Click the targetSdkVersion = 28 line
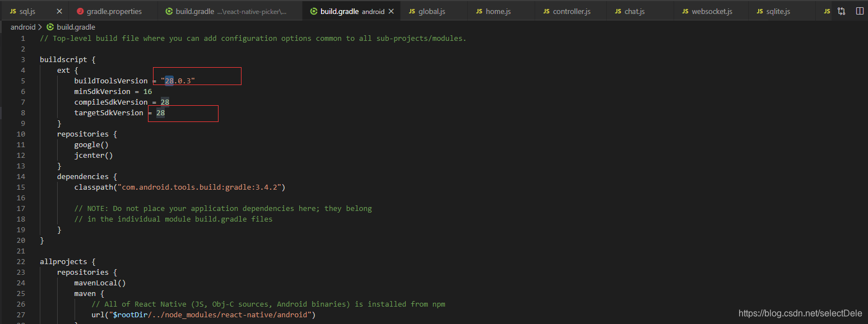The image size is (868, 324). [x=119, y=112]
